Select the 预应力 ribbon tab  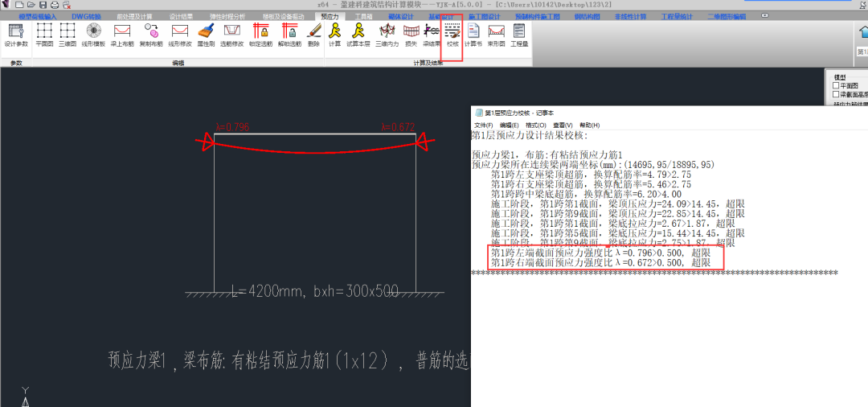point(330,17)
